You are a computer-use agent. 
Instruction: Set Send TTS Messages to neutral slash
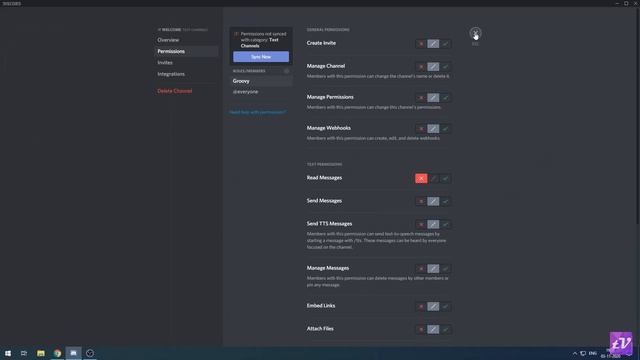pos(433,224)
